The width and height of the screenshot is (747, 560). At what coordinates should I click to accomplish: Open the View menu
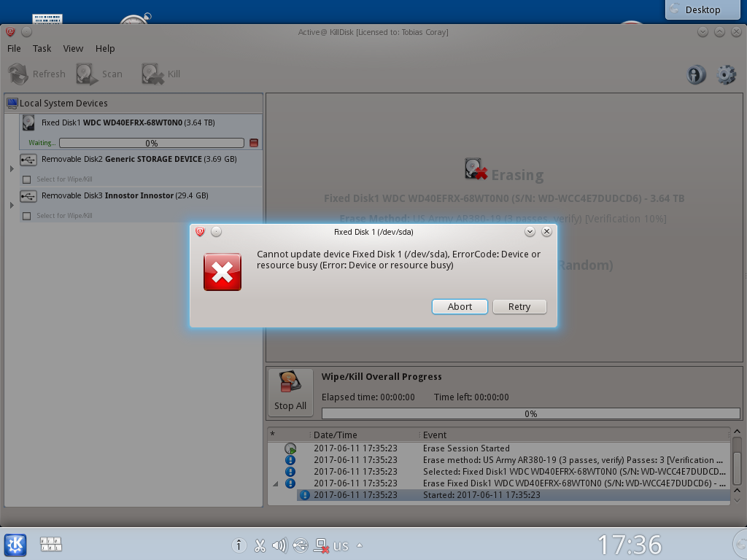coord(73,49)
